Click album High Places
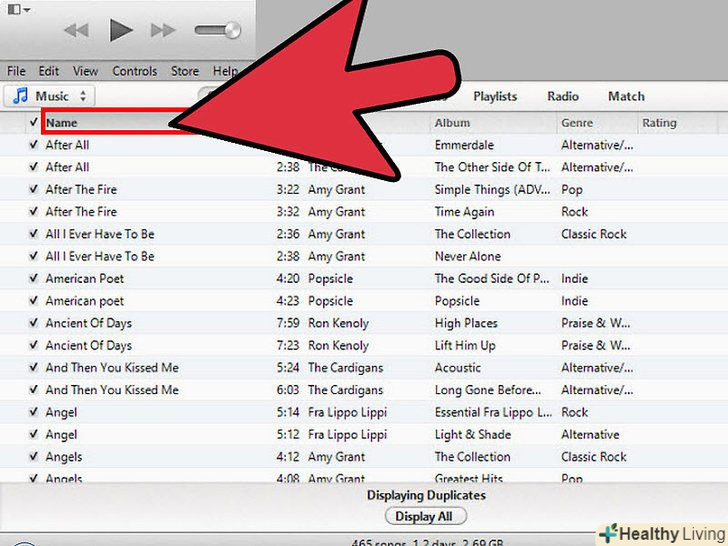The image size is (728, 546). (466, 324)
